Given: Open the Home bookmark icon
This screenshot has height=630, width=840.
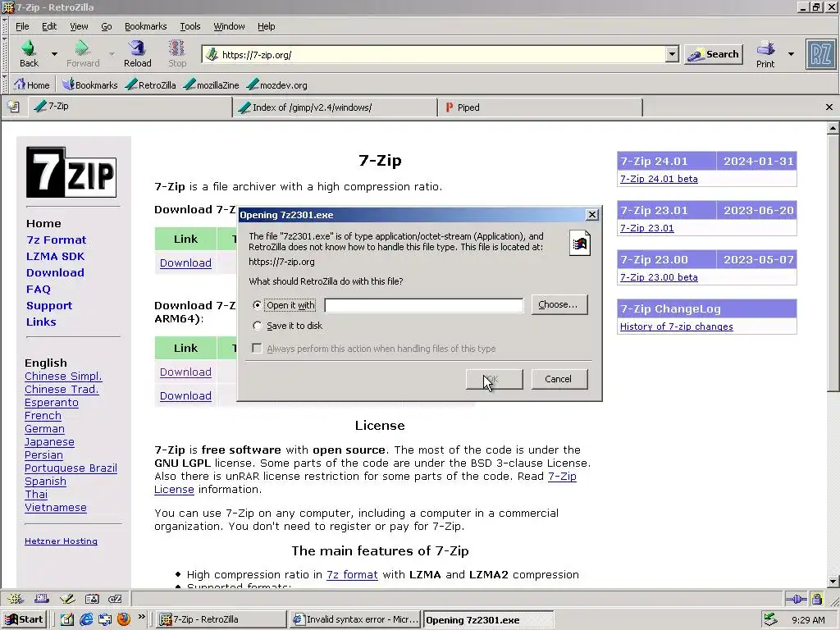Looking at the screenshot, I should tap(20, 84).
